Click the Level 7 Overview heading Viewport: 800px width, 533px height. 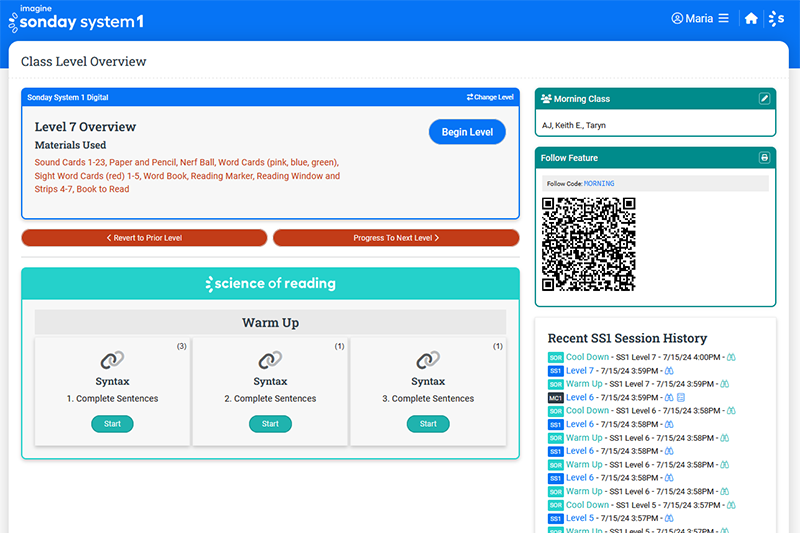point(85,126)
